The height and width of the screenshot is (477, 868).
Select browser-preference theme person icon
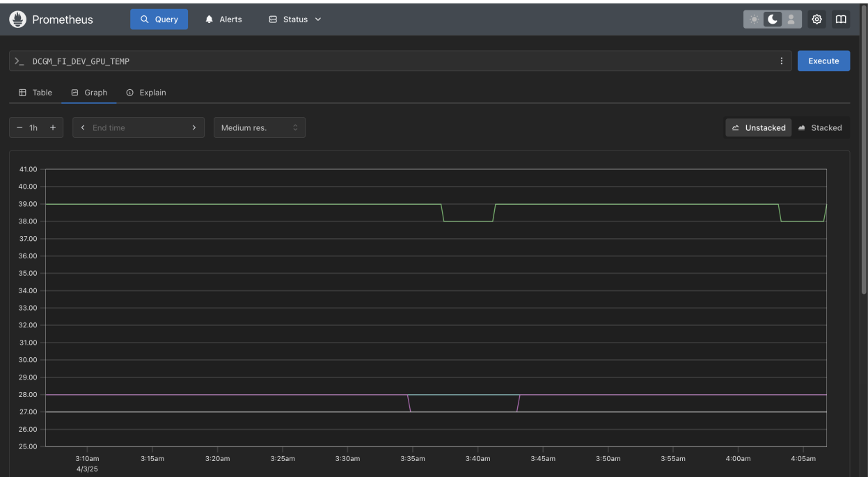pyautogui.click(x=791, y=19)
